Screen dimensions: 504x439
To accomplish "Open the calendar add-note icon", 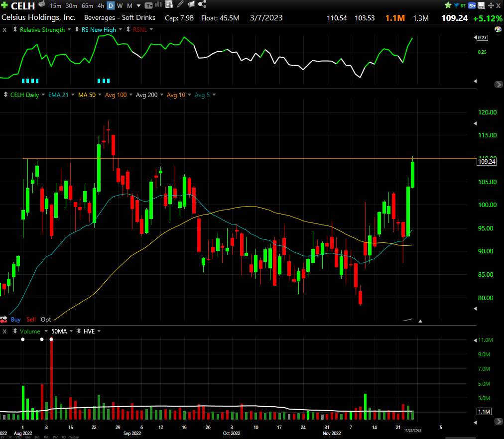I will point(169,4).
